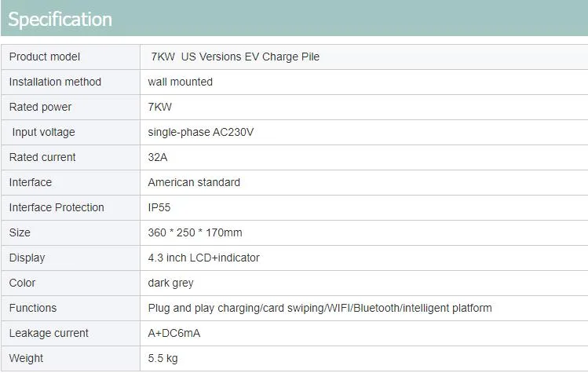The height and width of the screenshot is (373, 588).
Task: Click the dark grey color value
Action: coord(170,283)
